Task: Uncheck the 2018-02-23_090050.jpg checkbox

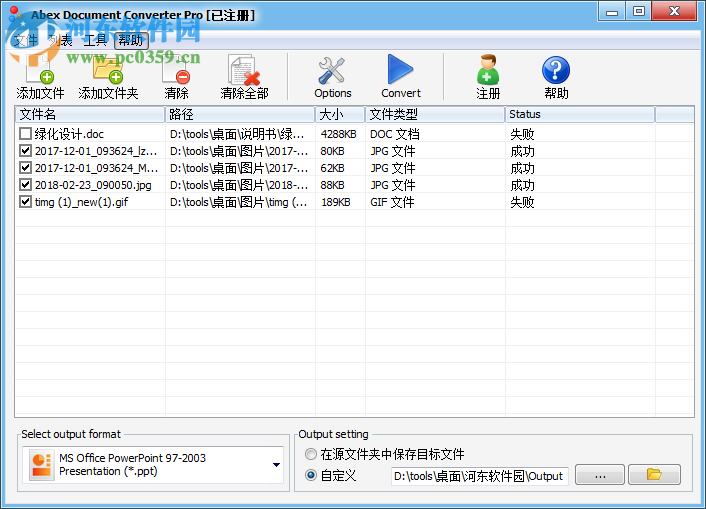Action: click(x=25, y=185)
